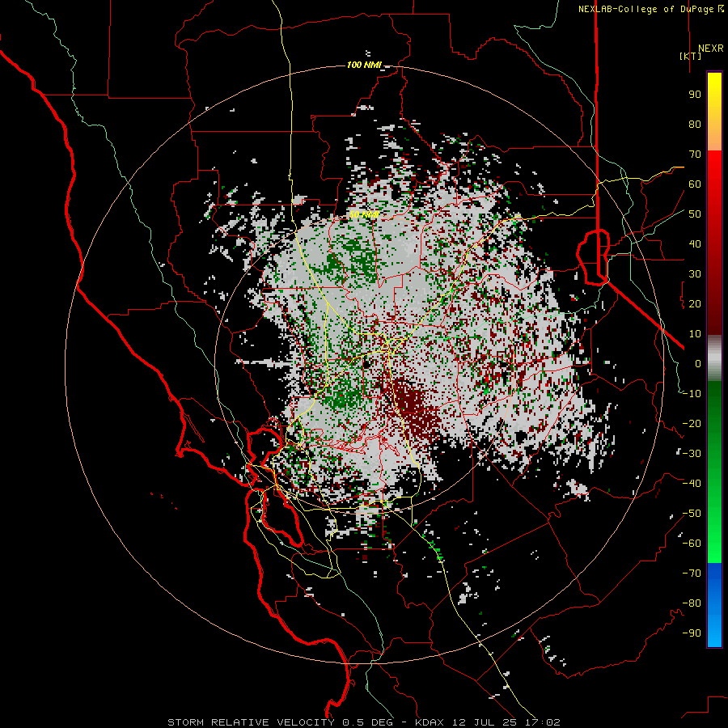
Task: Click the 90 value on the velocity scale
Action: (695, 95)
